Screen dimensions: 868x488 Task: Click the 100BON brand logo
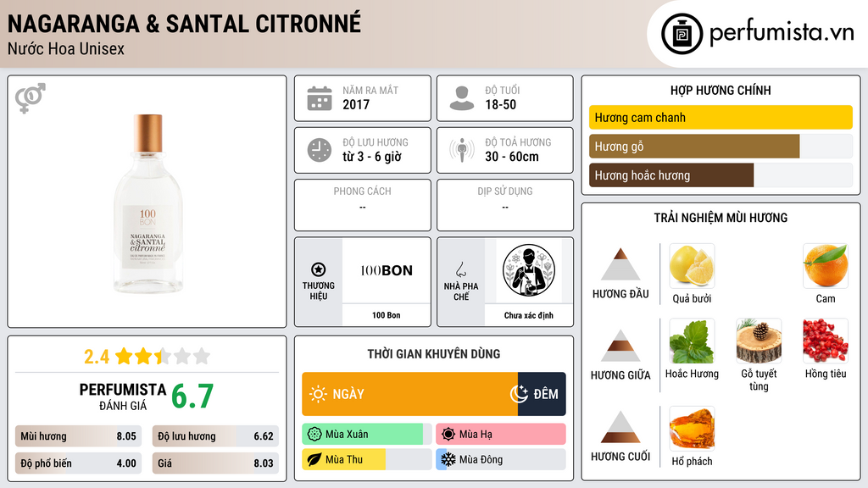387,270
